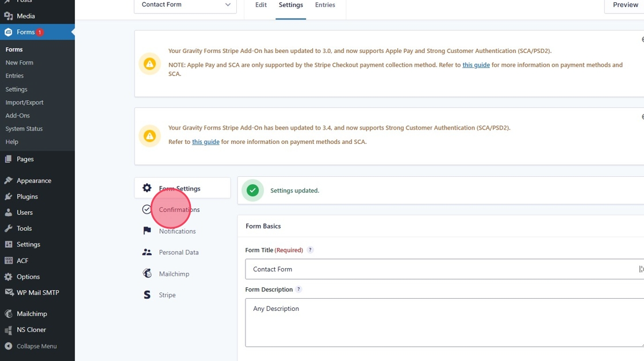Click the Form Settings gear icon
Screen dimensions: 644x361
[147, 188]
